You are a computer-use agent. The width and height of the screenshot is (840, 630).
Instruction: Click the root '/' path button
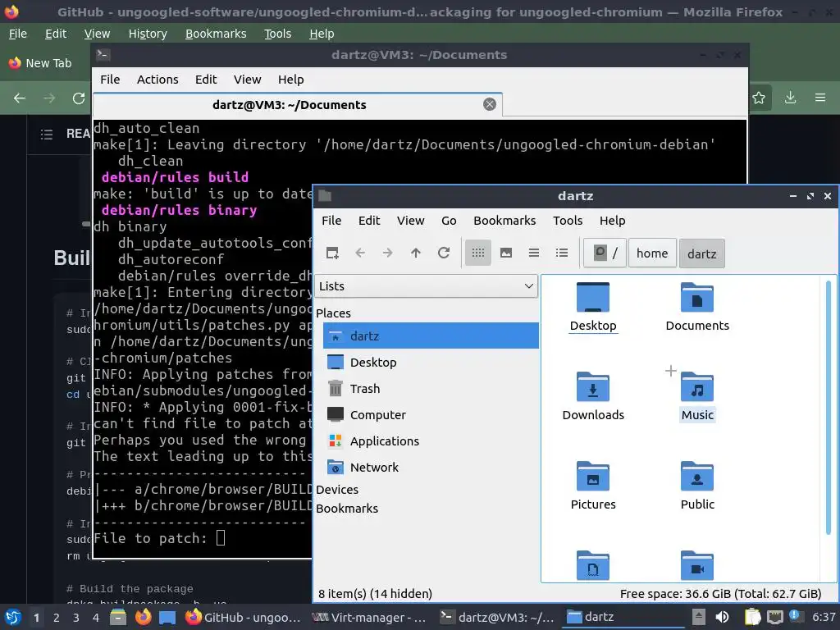click(x=605, y=253)
